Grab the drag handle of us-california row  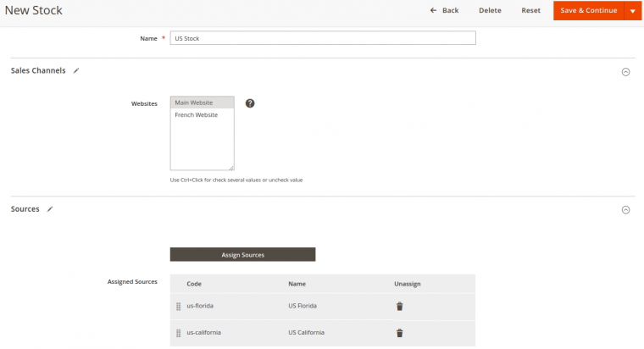179,333
